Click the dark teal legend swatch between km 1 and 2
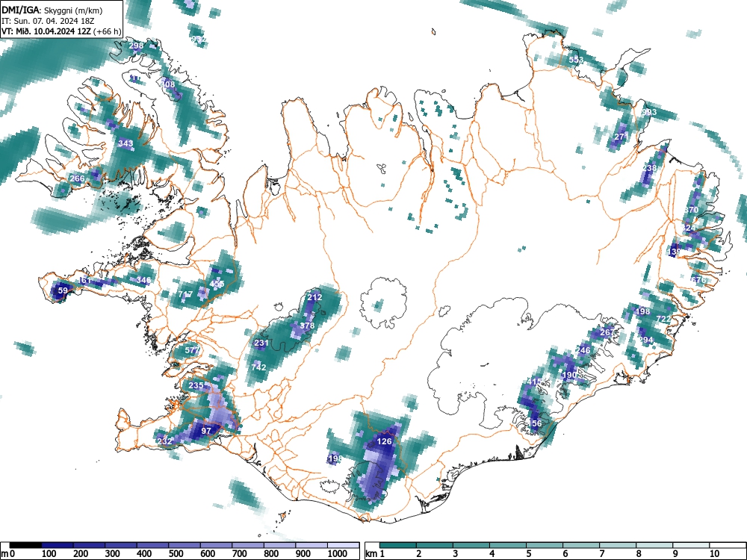The width and height of the screenshot is (747, 560). (x=398, y=545)
